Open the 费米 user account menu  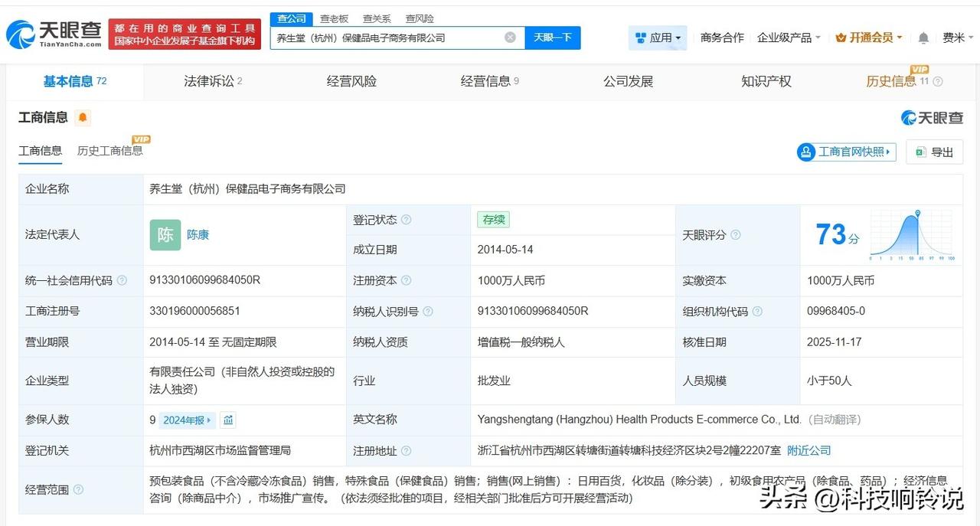[957, 38]
